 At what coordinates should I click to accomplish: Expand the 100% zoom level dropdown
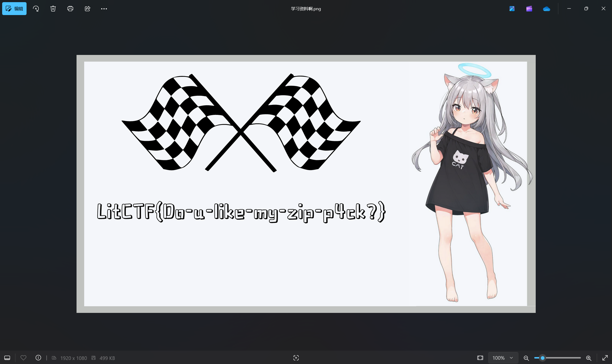tap(503, 358)
